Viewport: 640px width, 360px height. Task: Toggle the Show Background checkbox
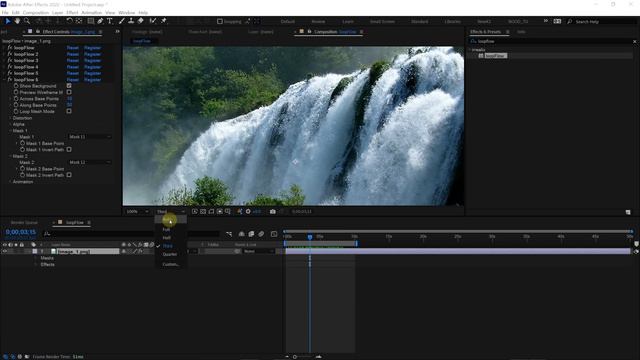coord(69,86)
